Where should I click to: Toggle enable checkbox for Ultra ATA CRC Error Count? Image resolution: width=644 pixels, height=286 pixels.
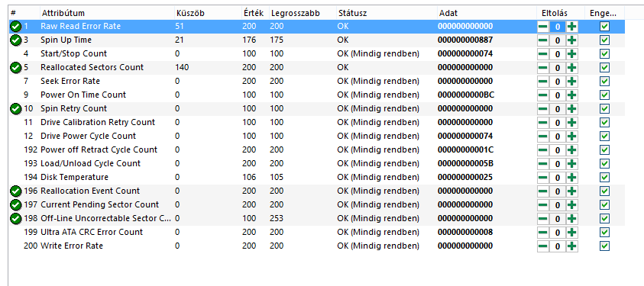(604, 233)
